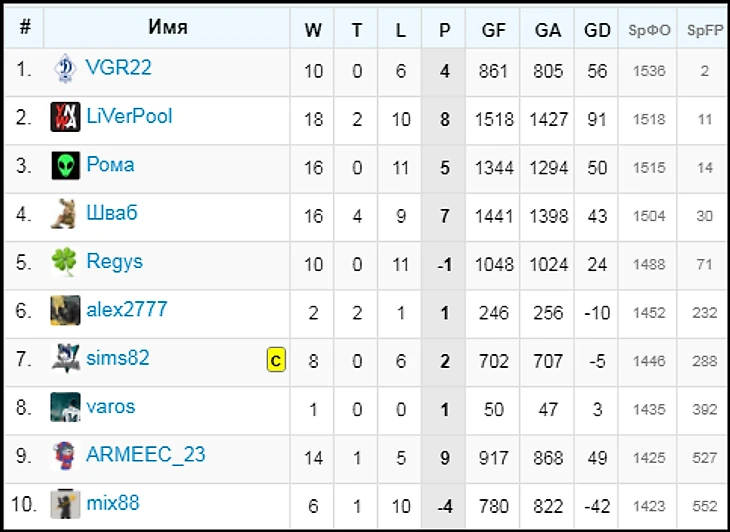Click LiVerPool's red and black avatar icon
The image size is (730, 532).
(x=66, y=118)
